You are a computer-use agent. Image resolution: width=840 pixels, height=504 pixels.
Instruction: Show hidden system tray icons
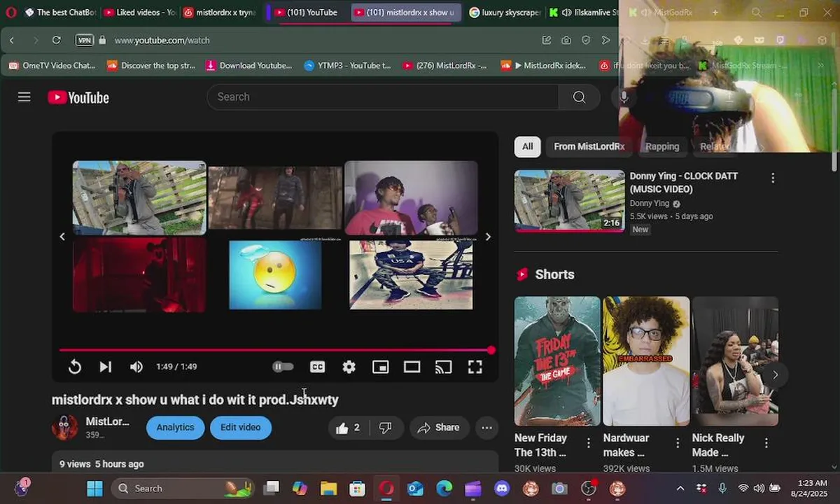point(680,489)
